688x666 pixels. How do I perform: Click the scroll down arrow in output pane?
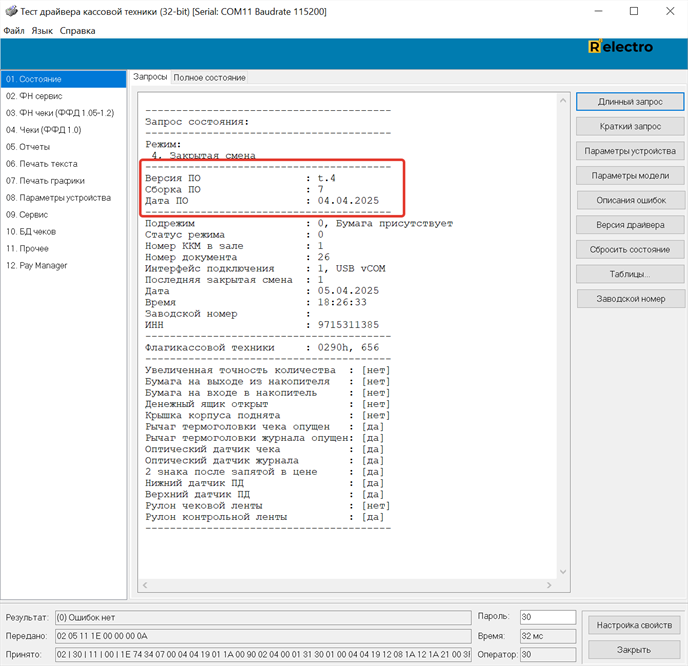click(563, 572)
